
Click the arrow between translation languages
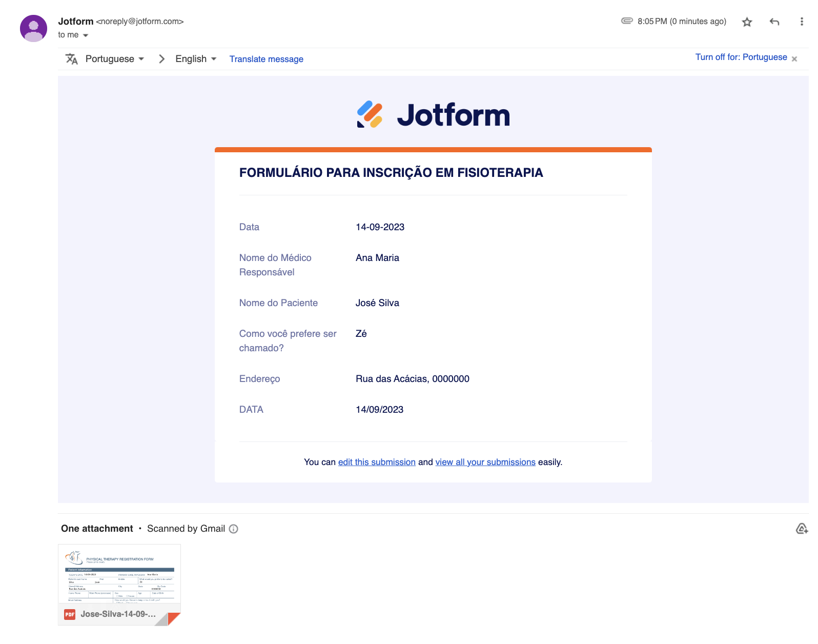coord(161,59)
